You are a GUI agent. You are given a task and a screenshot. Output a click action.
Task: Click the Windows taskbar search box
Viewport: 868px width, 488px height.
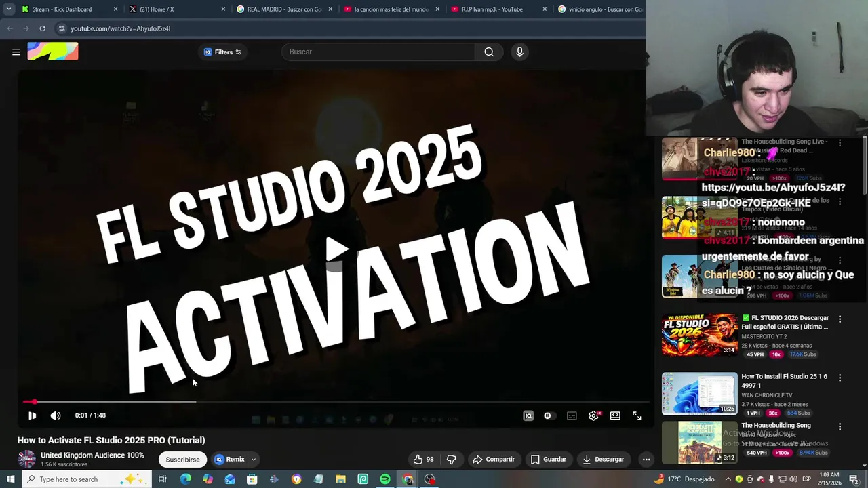point(87,479)
